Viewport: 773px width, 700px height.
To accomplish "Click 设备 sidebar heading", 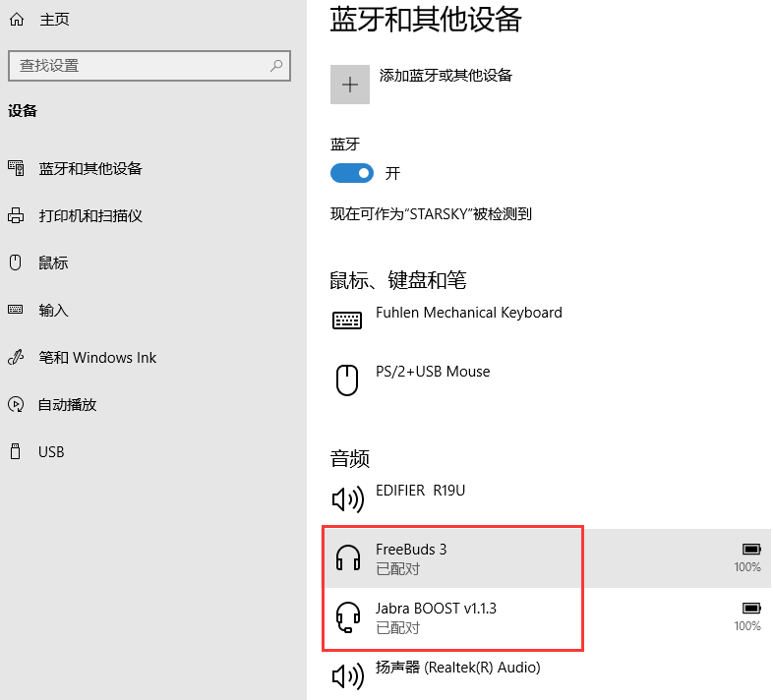I will point(23,111).
